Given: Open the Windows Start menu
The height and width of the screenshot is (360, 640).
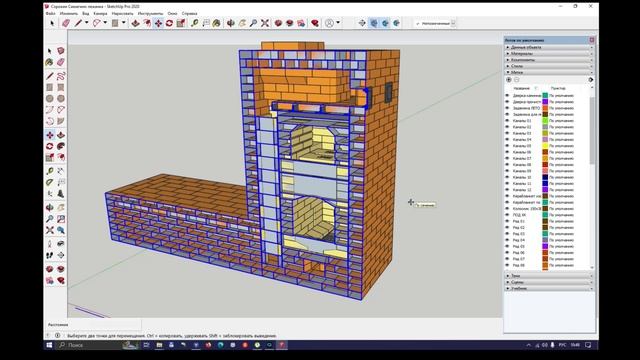Looking at the screenshot, I should pyautogui.click(x=49, y=345).
